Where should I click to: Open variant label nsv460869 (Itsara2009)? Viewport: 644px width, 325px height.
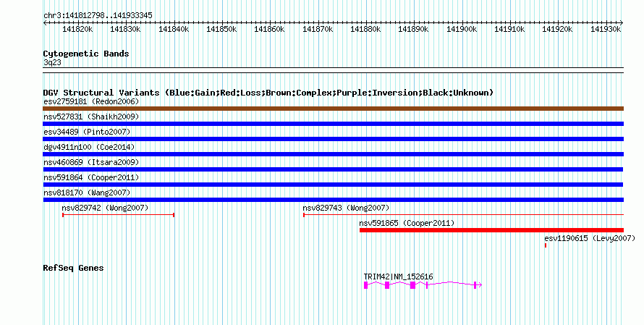91,162
